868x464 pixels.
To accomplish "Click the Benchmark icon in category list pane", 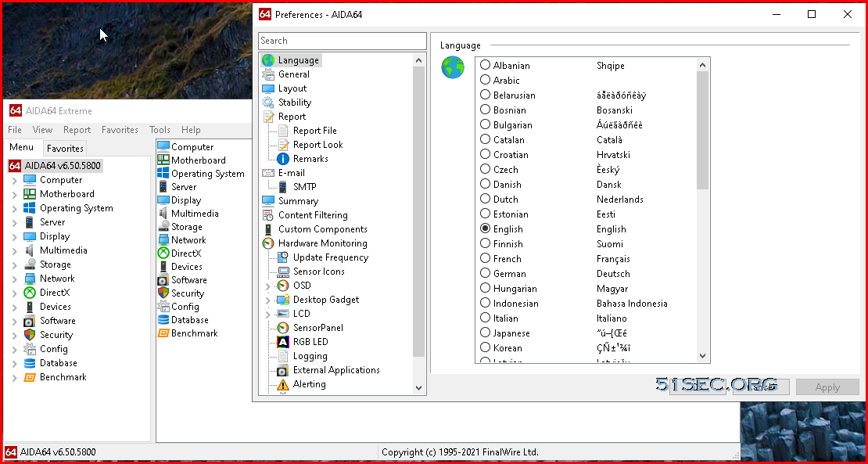I will tap(163, 333).
